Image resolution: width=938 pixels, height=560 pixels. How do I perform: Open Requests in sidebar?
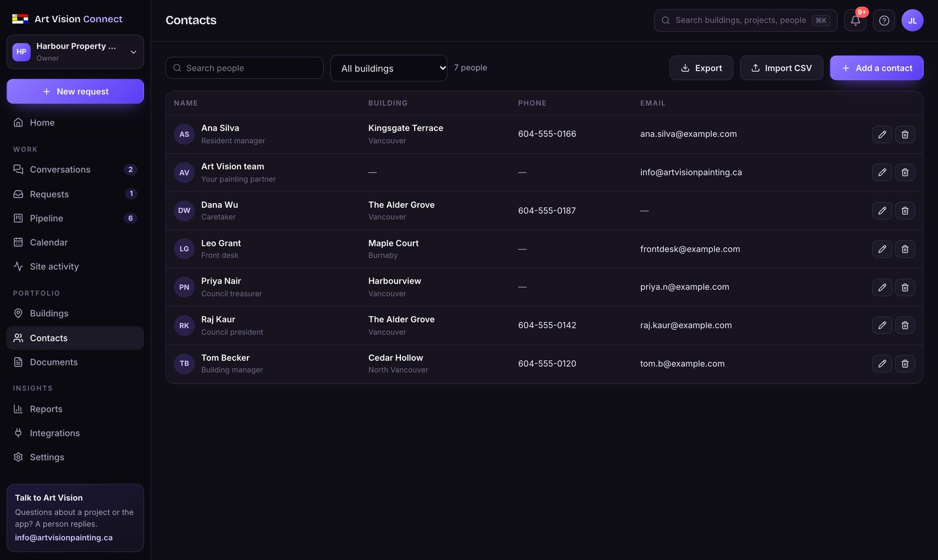coord(75,194)
